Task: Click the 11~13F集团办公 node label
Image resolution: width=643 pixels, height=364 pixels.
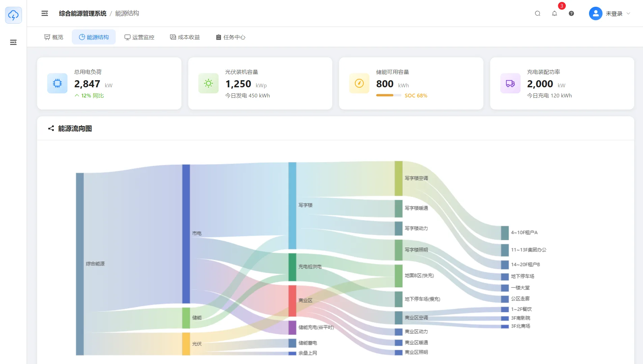Action: coord(529,250)
